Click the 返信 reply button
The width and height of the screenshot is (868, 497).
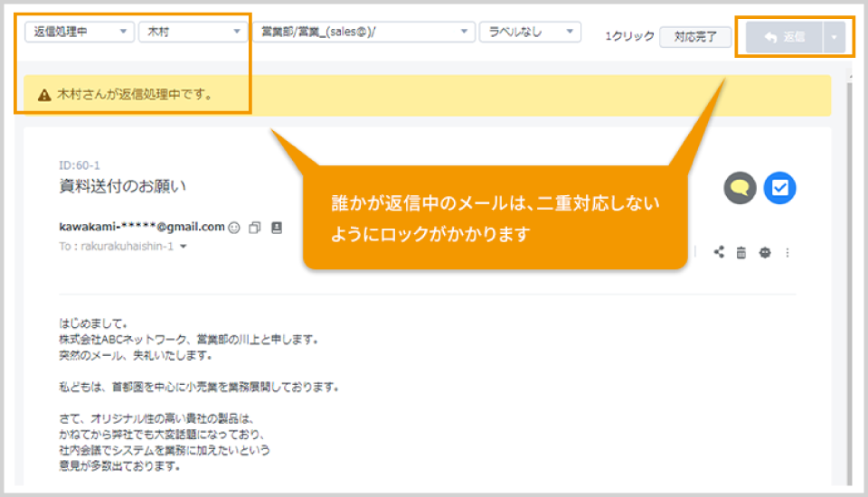coord(784,37)
